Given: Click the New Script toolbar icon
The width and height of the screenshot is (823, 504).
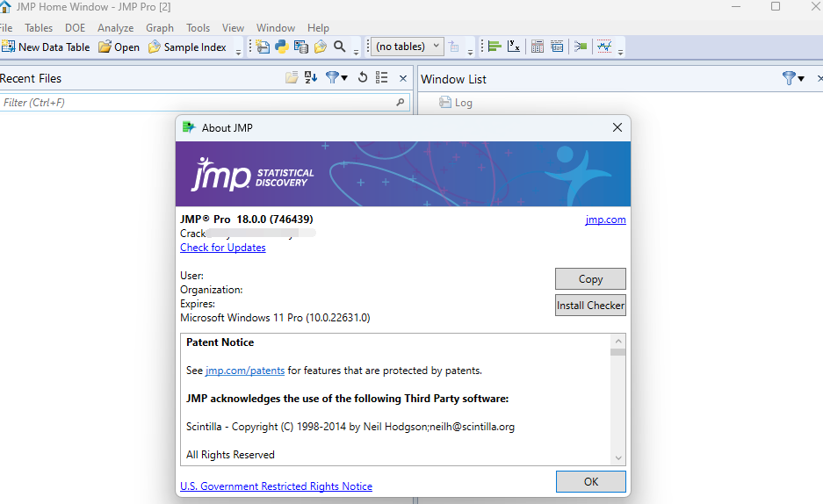Looking at the screenshot, I should [263, 47].
